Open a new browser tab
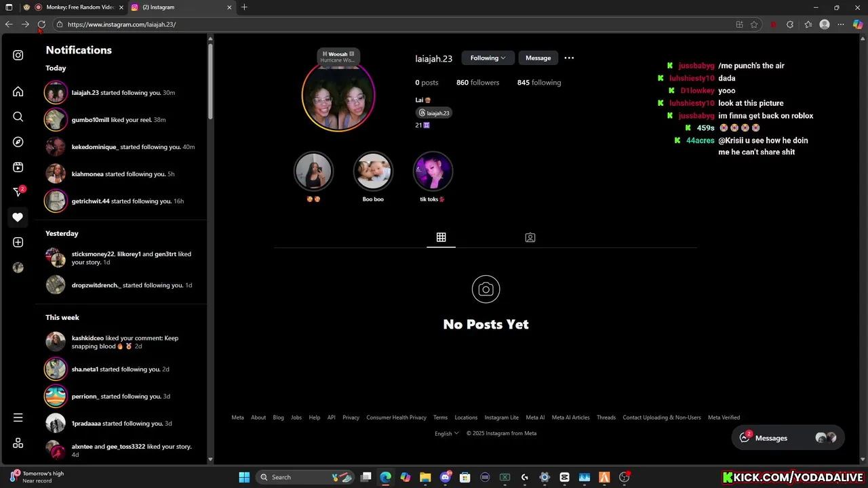 [x=244, y=7]
